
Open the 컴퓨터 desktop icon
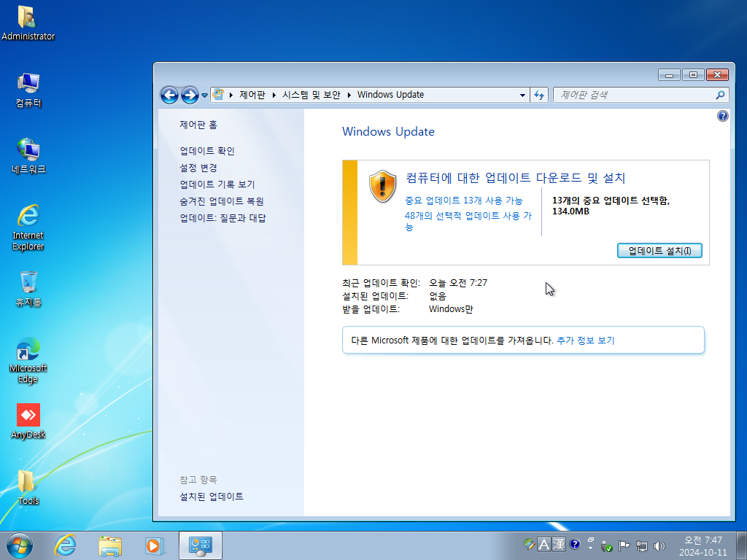click(28, 90)
